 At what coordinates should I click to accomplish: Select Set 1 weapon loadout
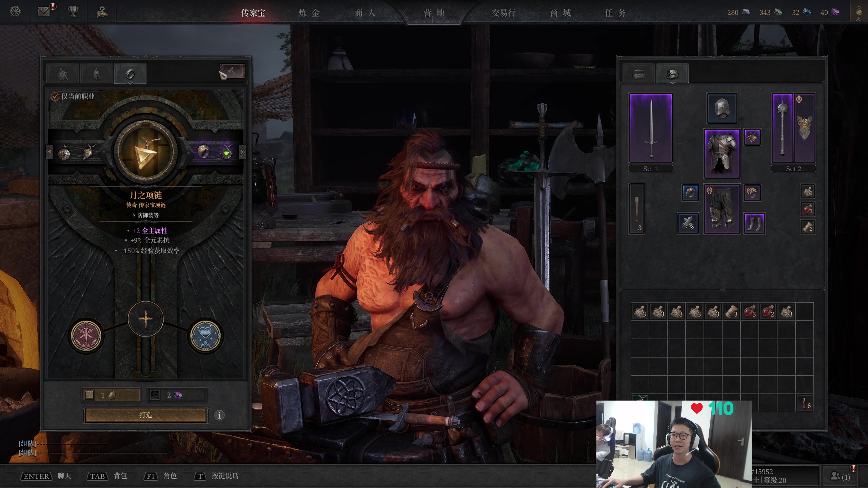pyautogui.click(x=650, y=169)
